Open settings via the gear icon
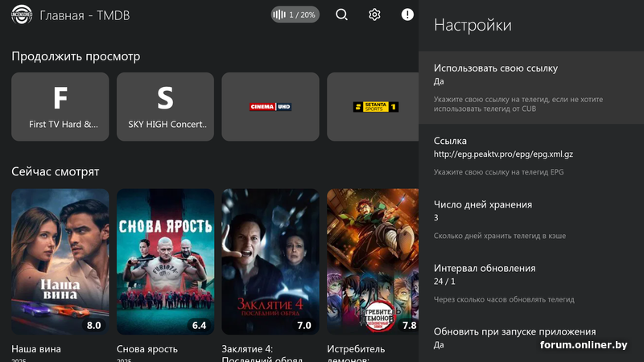 [374, 14]
